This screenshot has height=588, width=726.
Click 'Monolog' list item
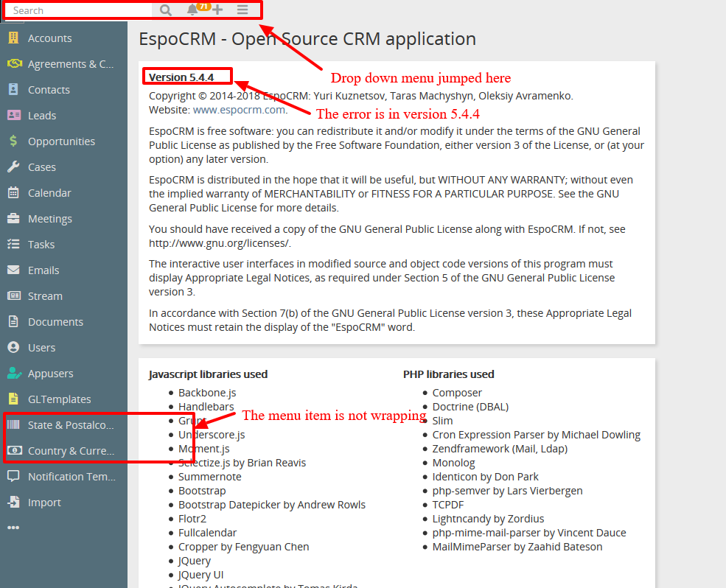454,463
